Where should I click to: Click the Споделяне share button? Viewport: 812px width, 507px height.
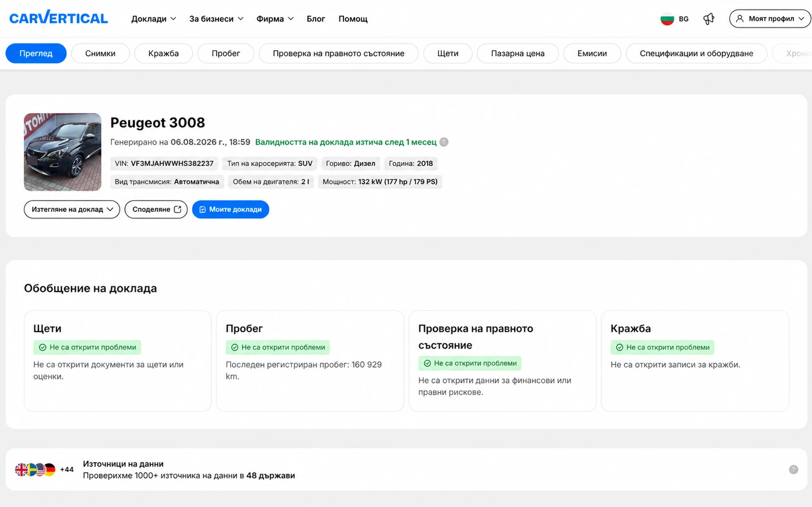tap(156, 209)
